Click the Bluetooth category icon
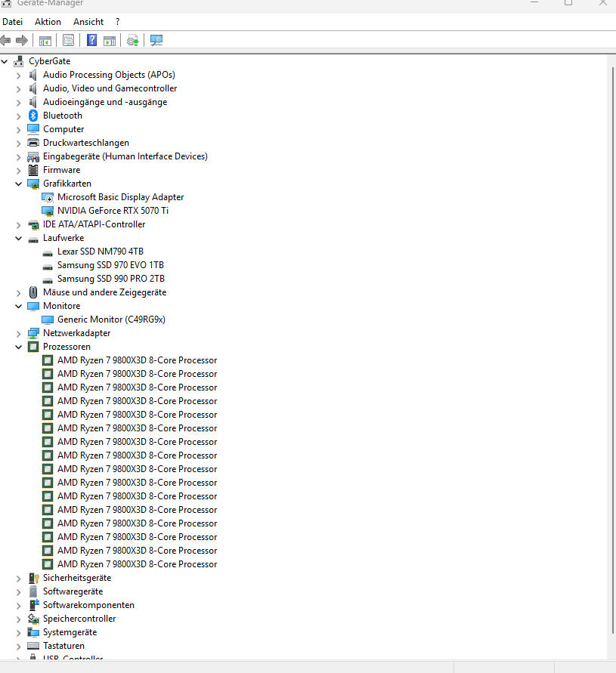 pyautogui.click(x=33, y=116)
